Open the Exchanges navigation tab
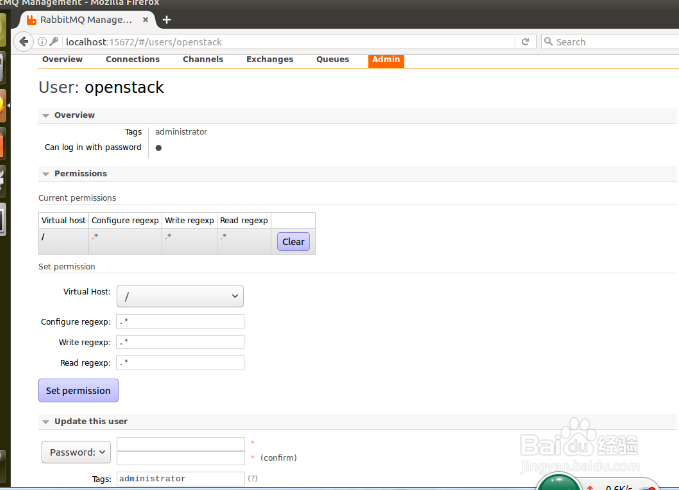Screen dimensions: 679x490 click(x=270, y=59)
